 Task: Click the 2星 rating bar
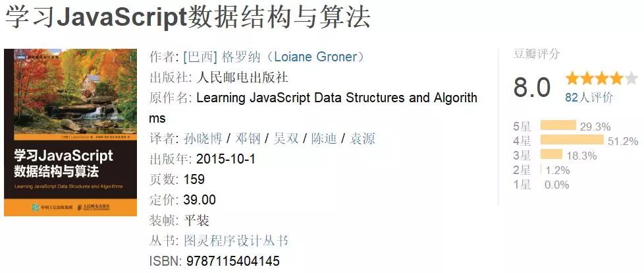coord(541,169)
